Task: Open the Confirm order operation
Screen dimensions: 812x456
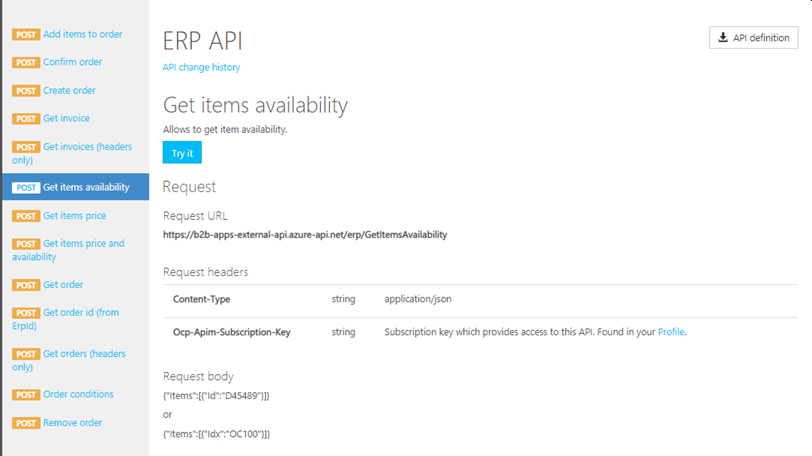Action: (x=72, y=62)
